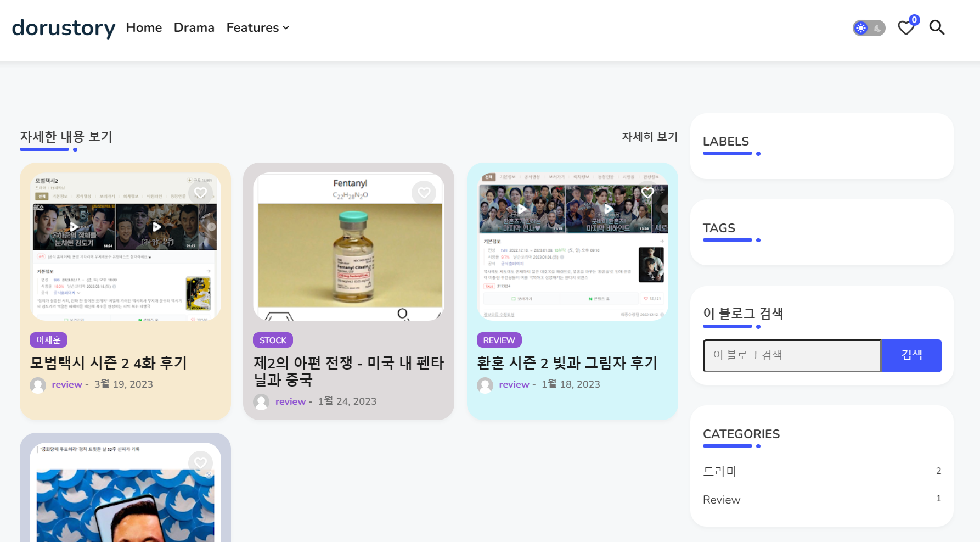The height and width of the screenshot is (542, 980).
Task: Click the blue 검색 button
Action: [911, 355]
